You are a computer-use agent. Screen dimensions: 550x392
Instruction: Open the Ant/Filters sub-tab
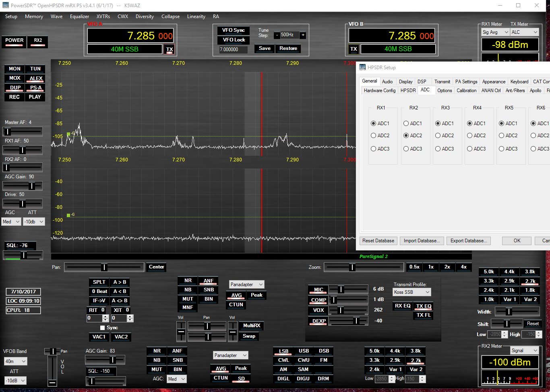(515, 91)
